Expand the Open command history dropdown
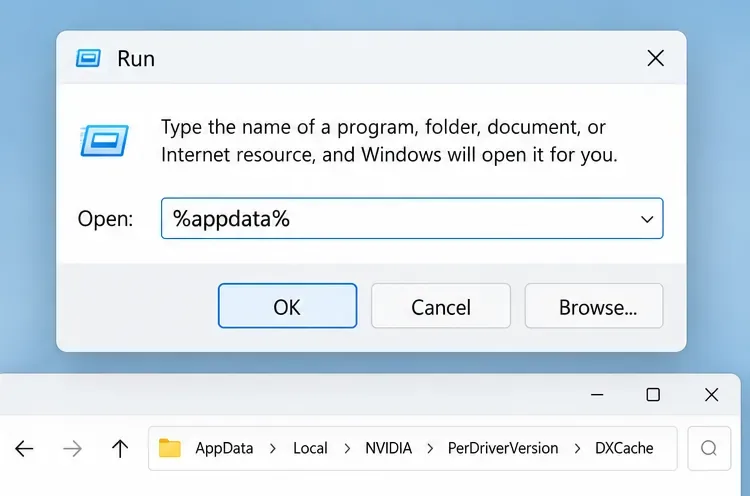The height and width of the screenshot is (496, 750). [647, 219]
